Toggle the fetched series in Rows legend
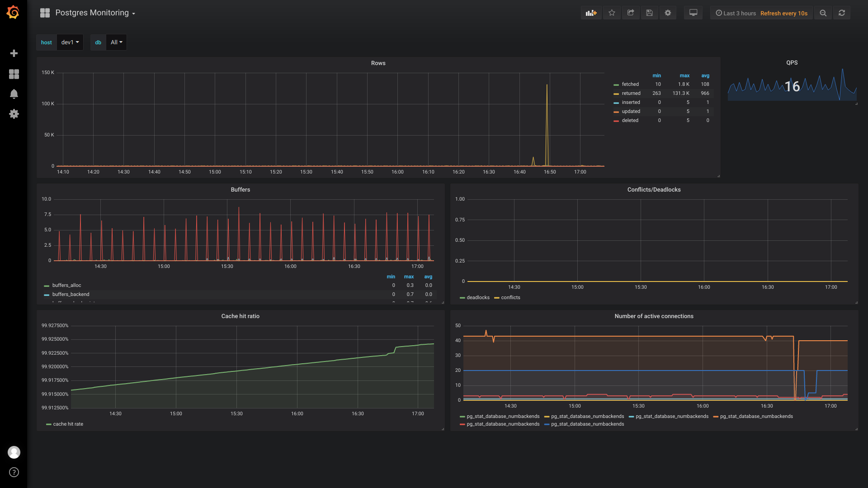 [x=630, y=84]
